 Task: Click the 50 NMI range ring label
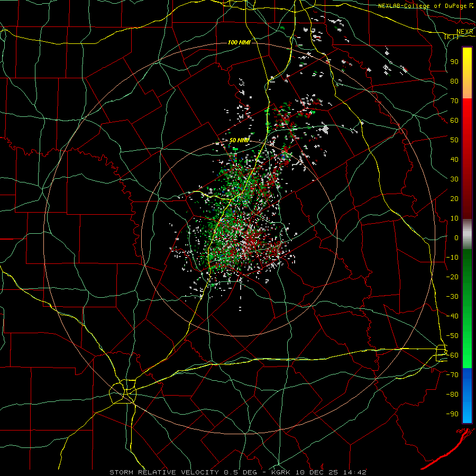pos(239,140)
